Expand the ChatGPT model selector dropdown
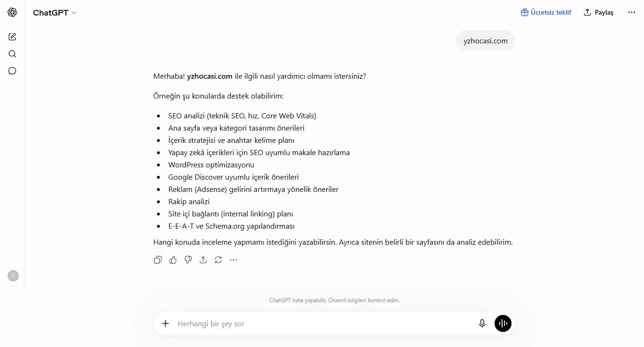 point(55,13)
